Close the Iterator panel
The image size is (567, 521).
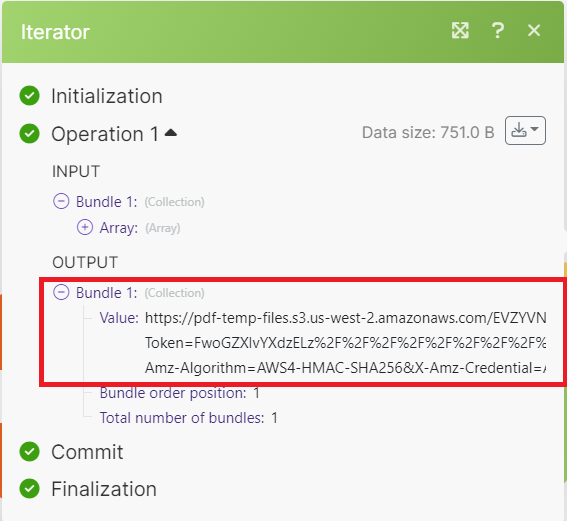(534, 30)
